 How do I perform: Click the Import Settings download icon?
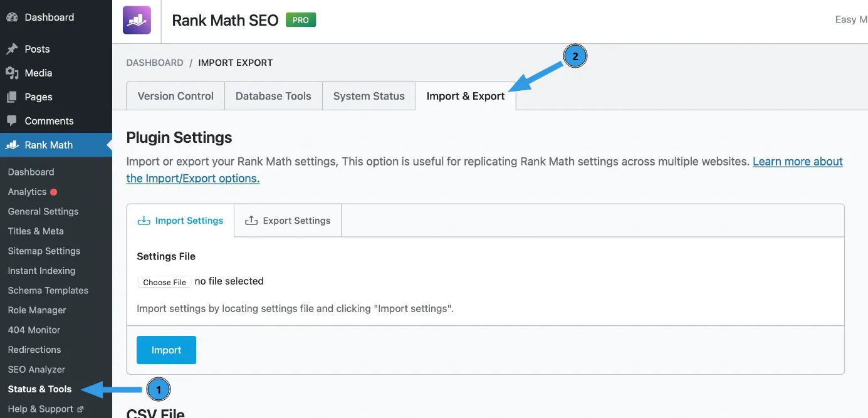(x=144, y=221)
